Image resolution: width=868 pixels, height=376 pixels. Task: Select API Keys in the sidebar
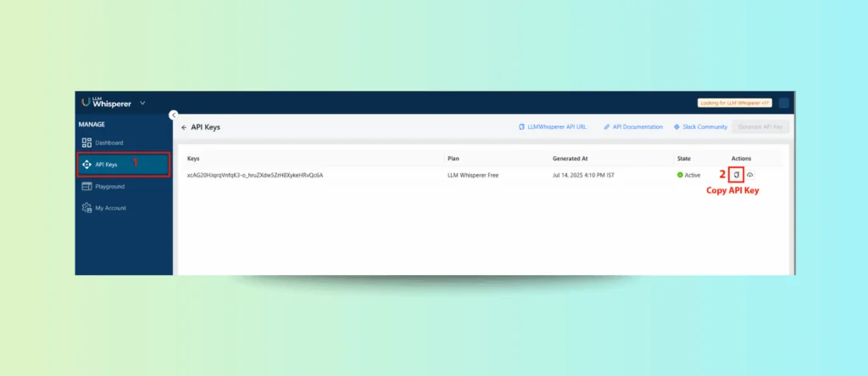click(124, 165)
